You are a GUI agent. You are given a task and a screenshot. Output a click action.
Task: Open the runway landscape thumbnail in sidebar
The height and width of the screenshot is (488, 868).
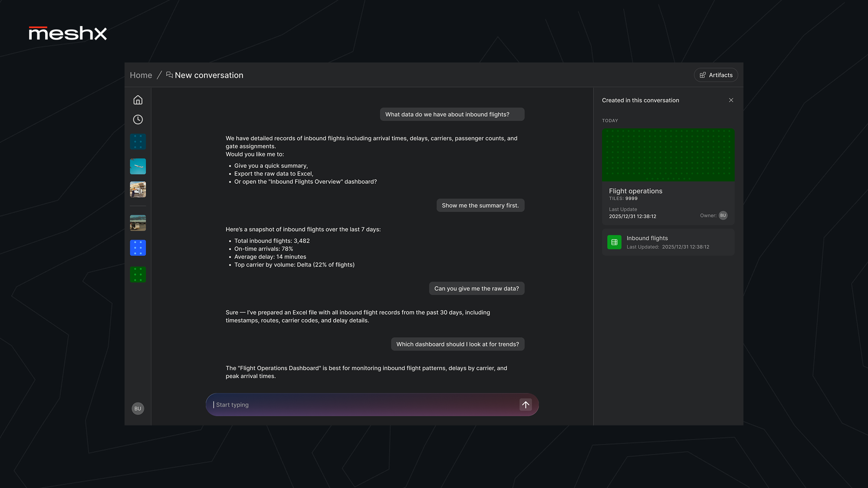pos(138,223)
